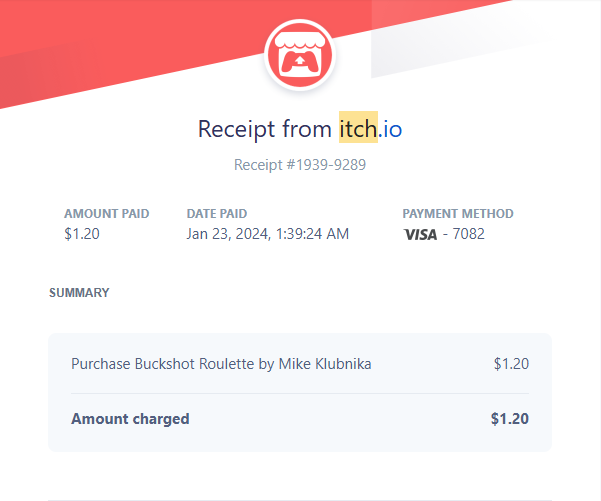This screenshot has height=501, width=601.
Task: Click the bold $1.20 total charged
Action: pos(510,419)
